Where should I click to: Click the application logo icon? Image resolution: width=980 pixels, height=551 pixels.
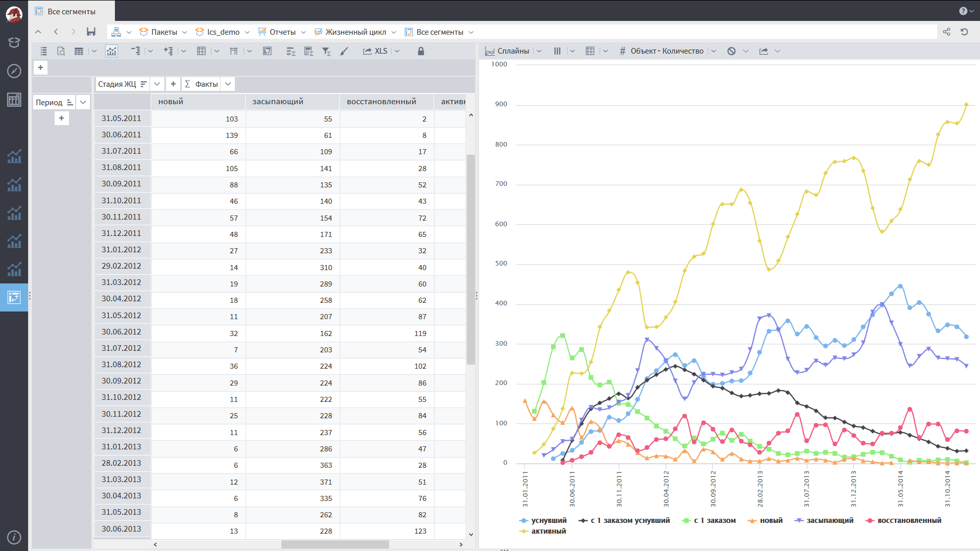click(14, 14)
